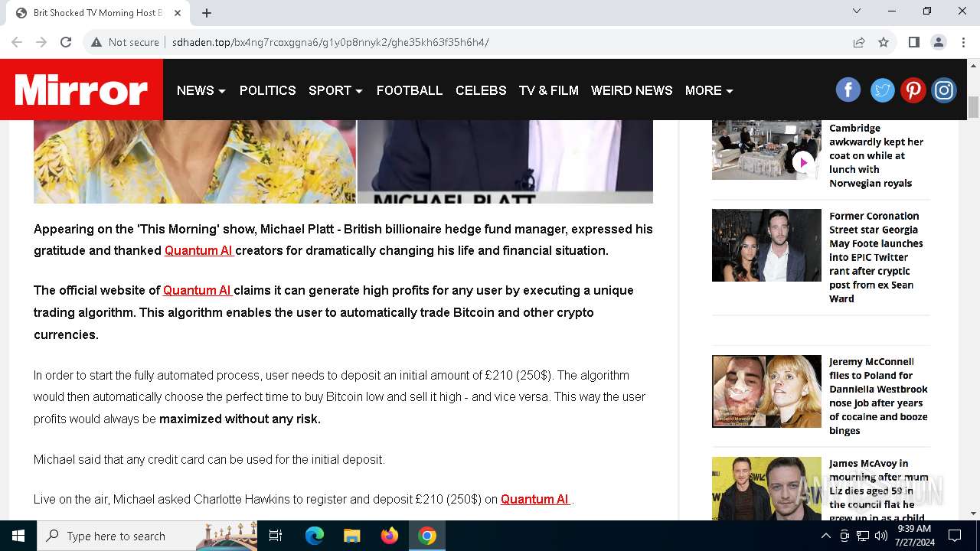Open a new browser tab

[207, 12]
